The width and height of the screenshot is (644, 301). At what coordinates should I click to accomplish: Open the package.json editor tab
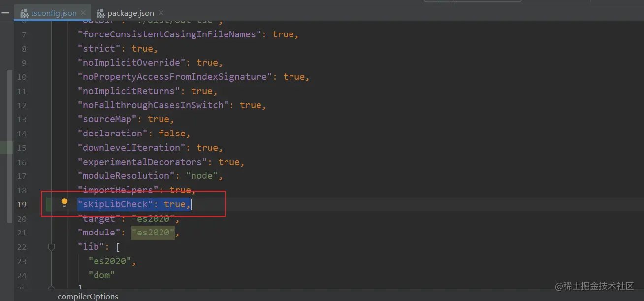(130, 13)
